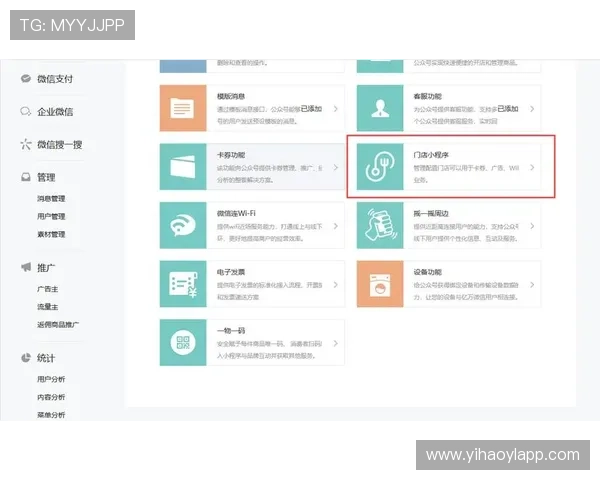Go to 流量主 under 推广

47,307
